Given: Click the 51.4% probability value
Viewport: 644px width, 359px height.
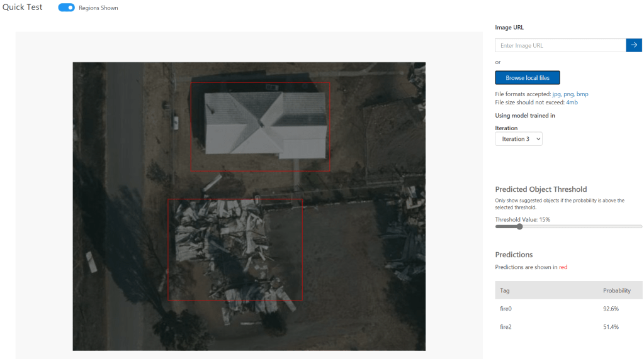Looking at the screenshot, I should pyautogui.click(x=611, y=327).
